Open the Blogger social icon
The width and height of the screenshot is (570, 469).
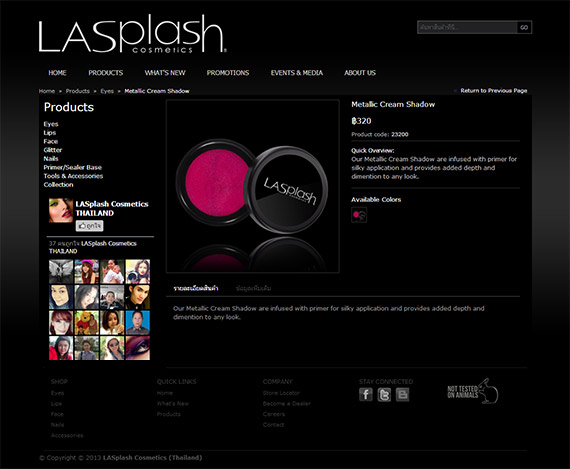402,394
